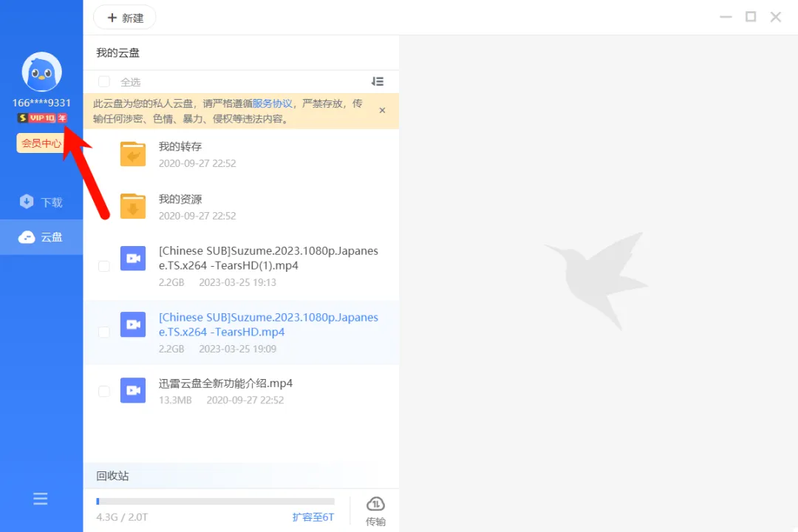The width and height of the screenshot is (798, 532).
Task: Click the storage usage progress bar
Action: [x=215, y=502]
